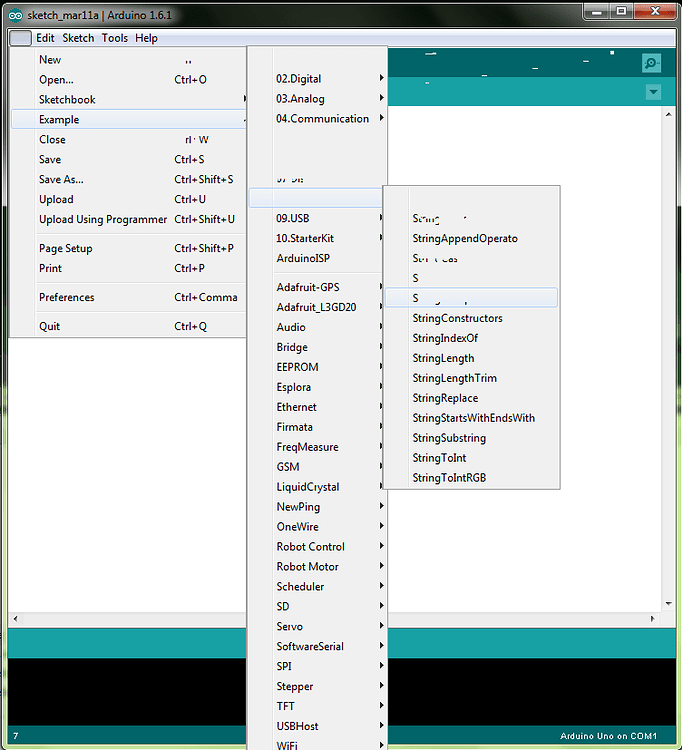The height and width of the screenshot is (750, 682).
Task: Open the TFT library examples
Action: click(318, 706)
